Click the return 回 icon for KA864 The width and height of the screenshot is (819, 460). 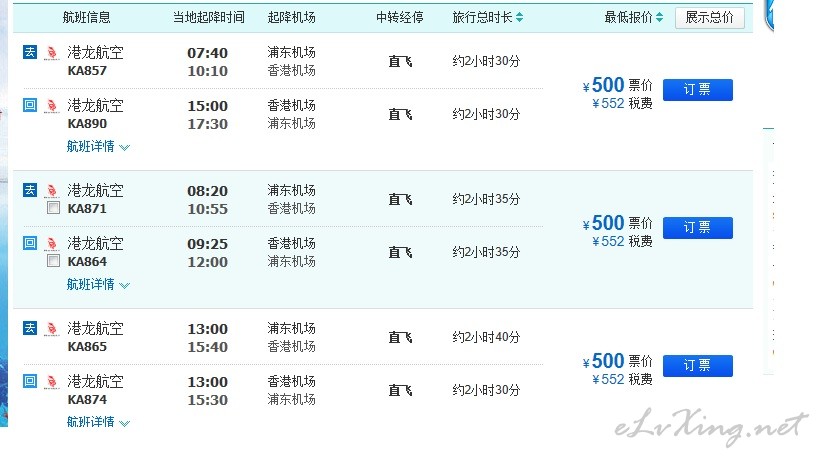pos(30,243)
